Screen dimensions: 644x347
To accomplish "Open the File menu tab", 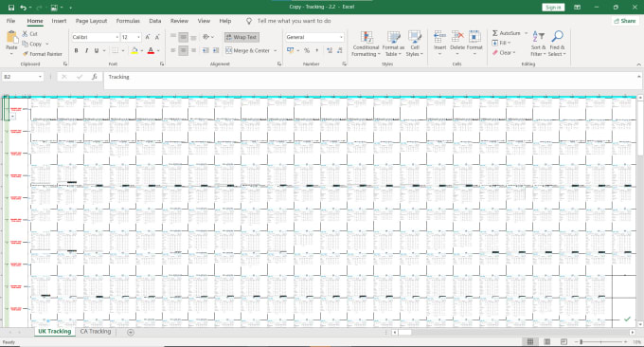I will (x=11, y=21).
